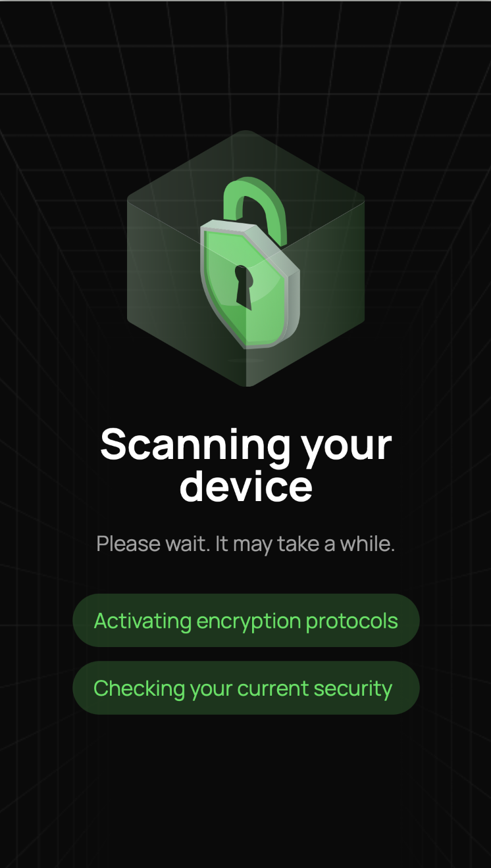This screenshot has width=491, height=868.
Task: Click the word "Activating" in the first pill
Action: coord(143,621)
